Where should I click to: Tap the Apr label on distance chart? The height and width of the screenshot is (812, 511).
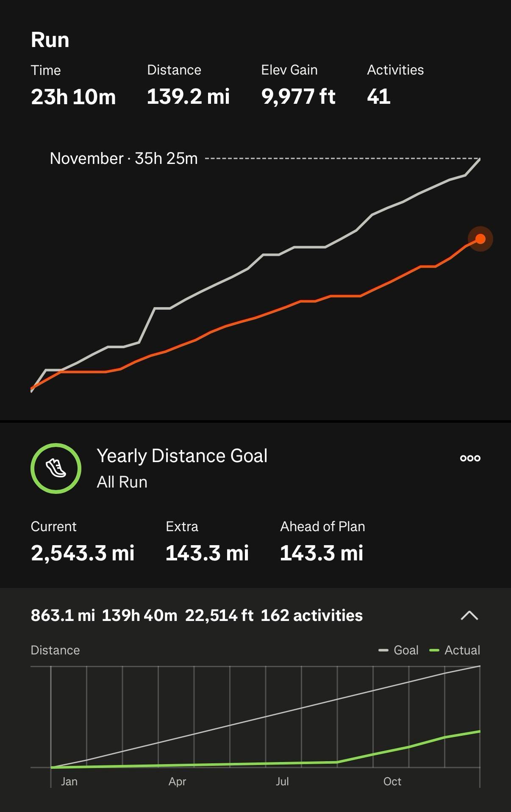coord(177,782)
